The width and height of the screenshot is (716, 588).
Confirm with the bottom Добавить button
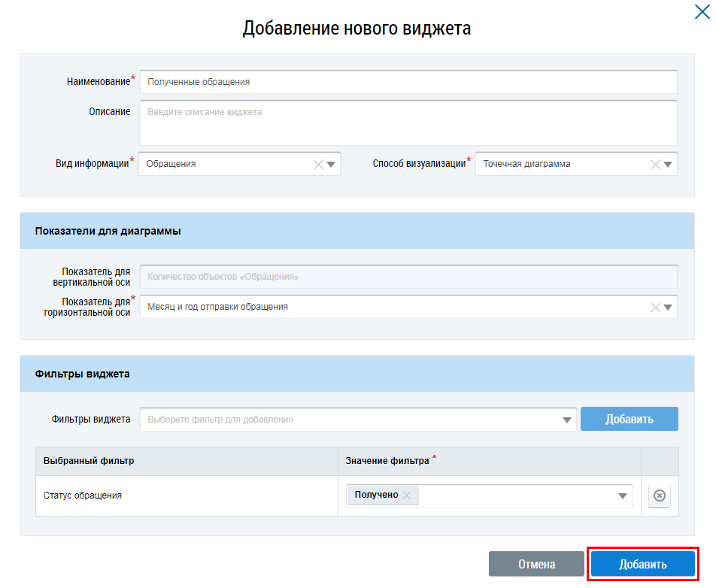point(642,564)
